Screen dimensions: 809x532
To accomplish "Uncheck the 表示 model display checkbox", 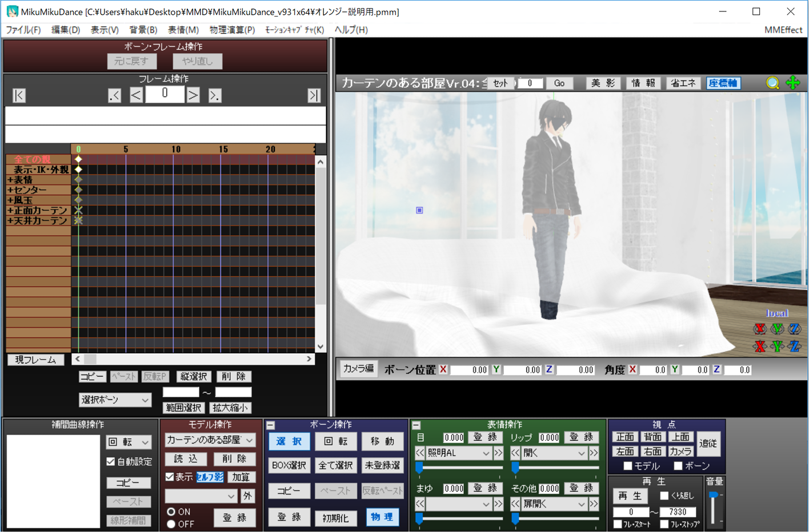I will (170, 477).
